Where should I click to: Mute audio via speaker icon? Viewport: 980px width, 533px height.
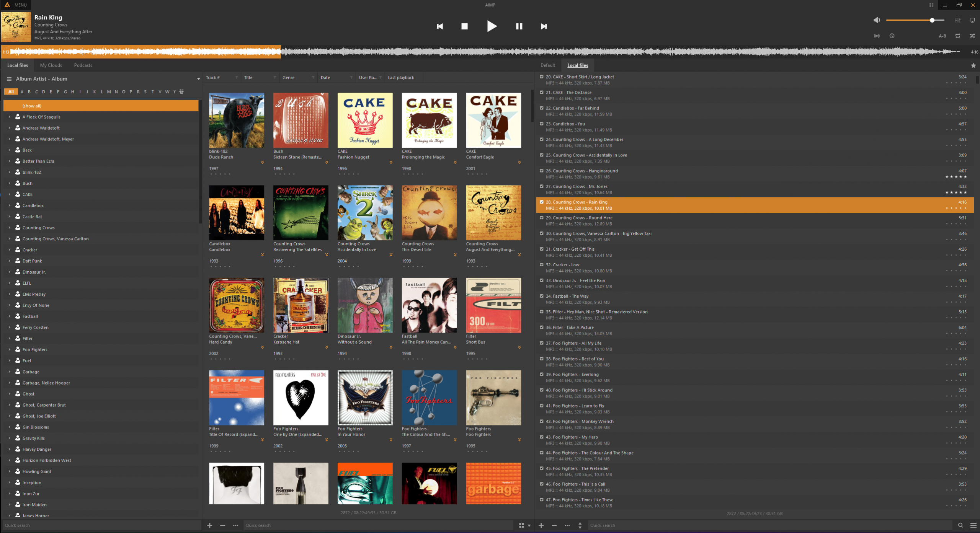tap(877, 20)
